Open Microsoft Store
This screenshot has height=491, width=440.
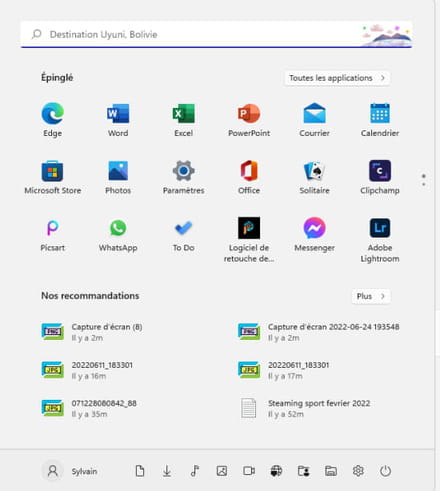(x=53, y=178)
